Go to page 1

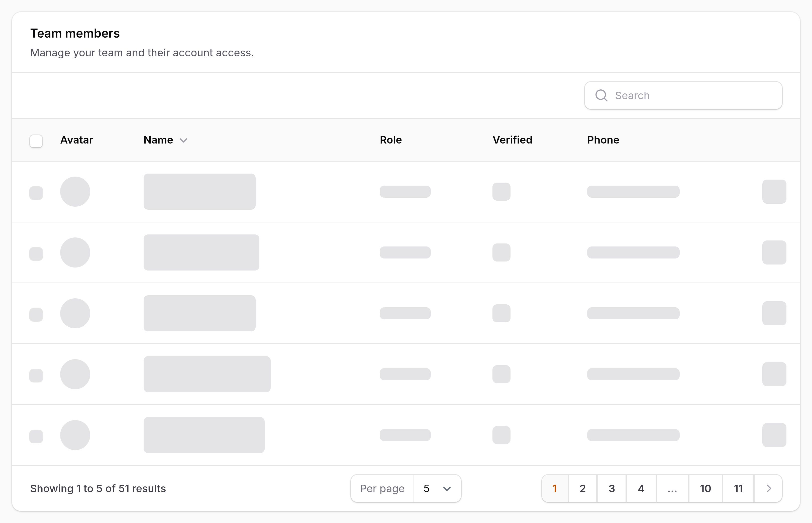click(555, 488)
